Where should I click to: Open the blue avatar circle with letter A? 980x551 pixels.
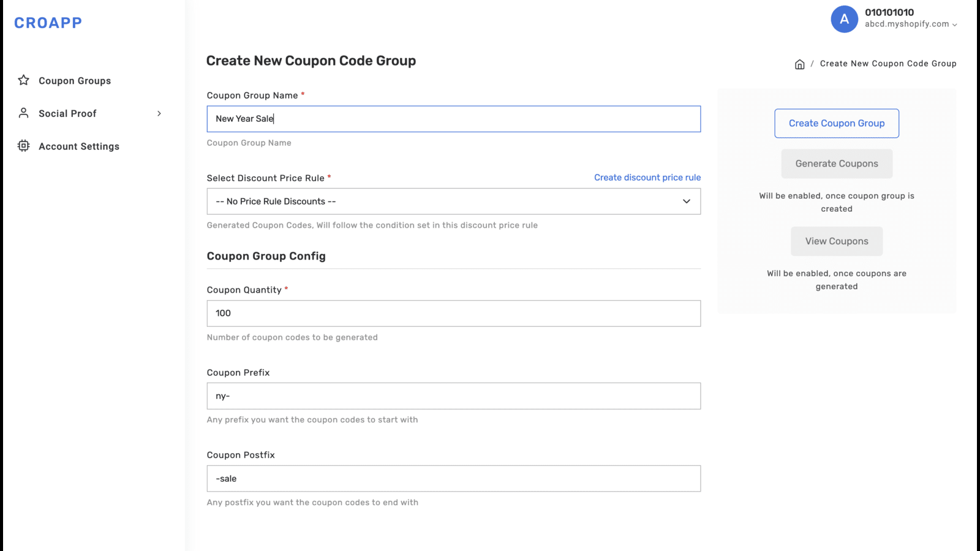click(844, 19)
